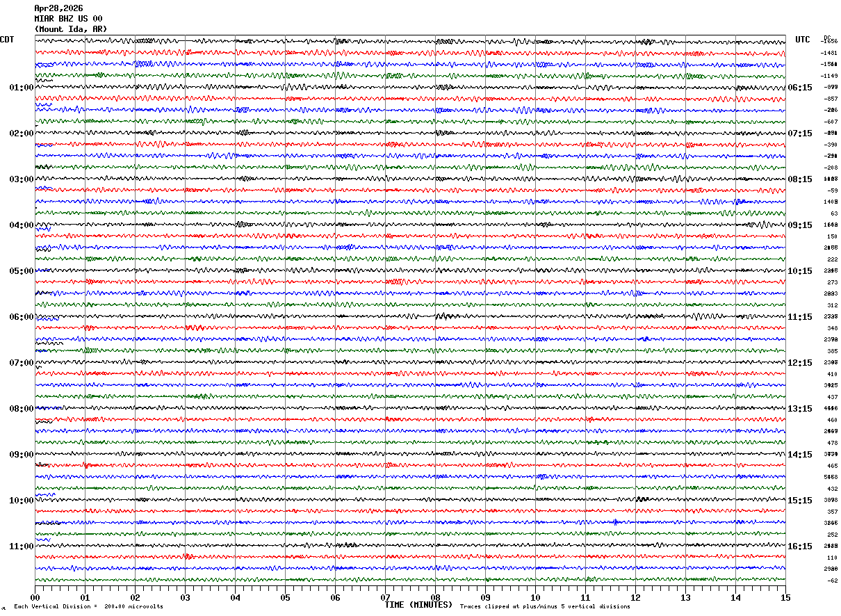This screenshot has height=616, width=841.
Task: Select the 10:00 CDT row label
Action: pyautogui.click(x=21, y=501)
